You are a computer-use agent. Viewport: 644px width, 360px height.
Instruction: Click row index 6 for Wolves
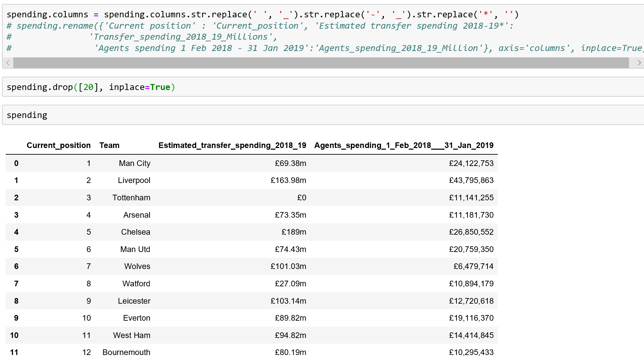(x=16, y=266)
